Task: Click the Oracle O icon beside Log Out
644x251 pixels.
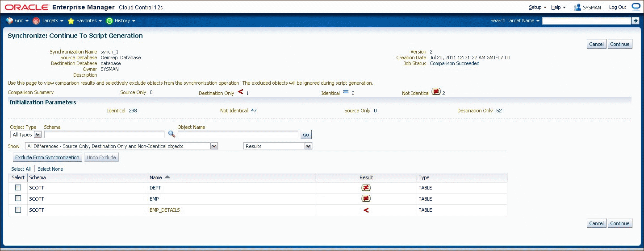Action: click(x=636, y=7)
